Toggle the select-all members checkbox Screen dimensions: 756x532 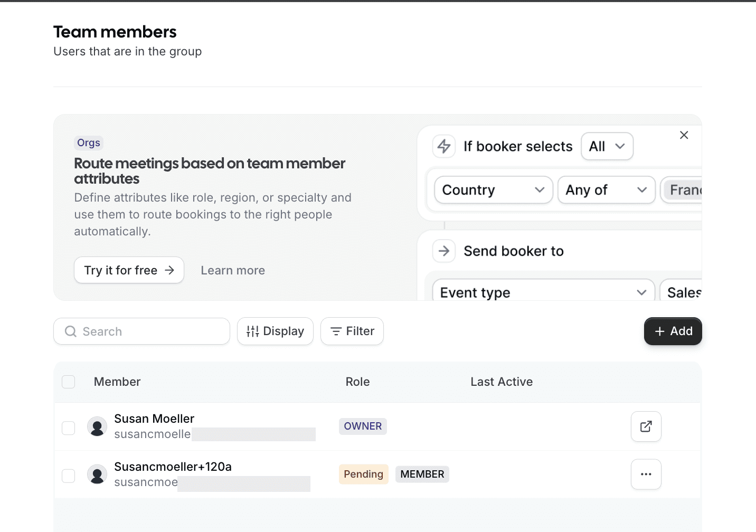(x=69, y=382)
